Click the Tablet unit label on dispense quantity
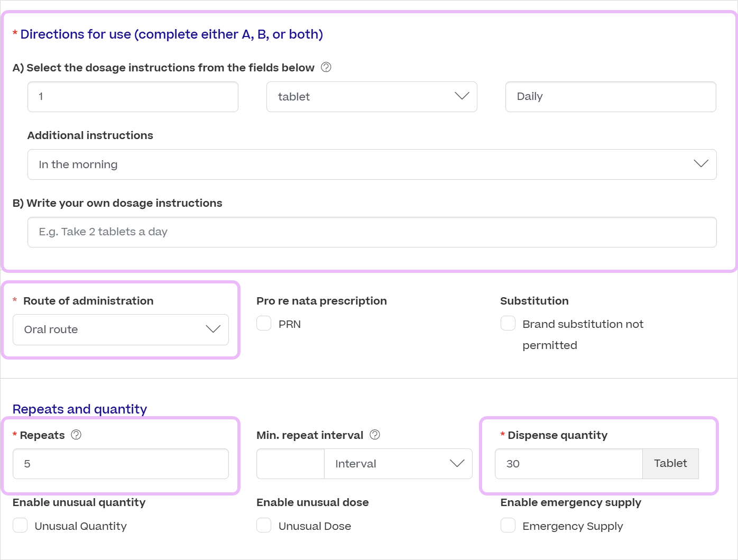 [x=670, y=464]
